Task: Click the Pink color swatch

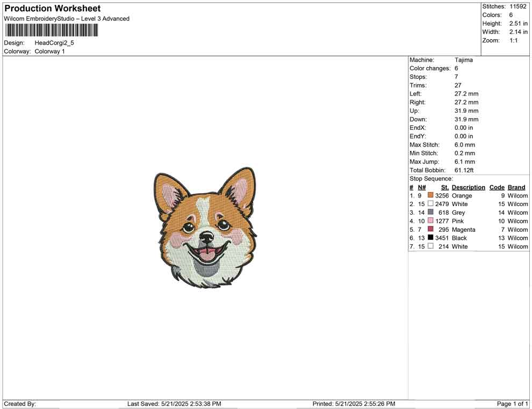Action: pos(430,221)
